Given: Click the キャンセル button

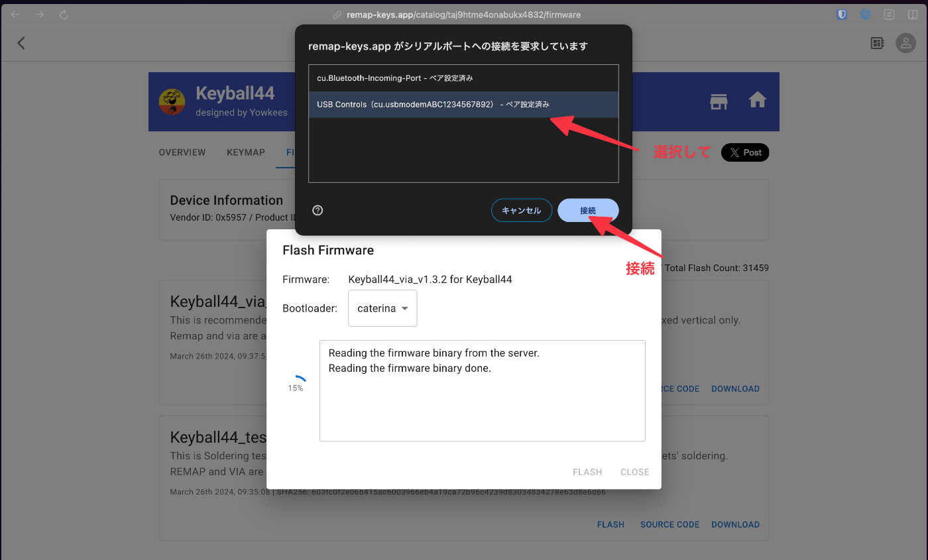Looking at the screenshot, I should point(522,210).
